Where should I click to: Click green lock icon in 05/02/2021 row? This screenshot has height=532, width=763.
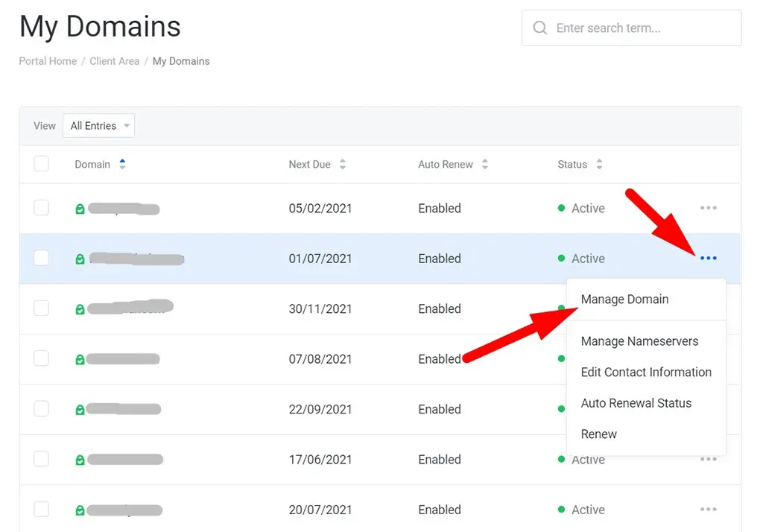coord(80,209)
